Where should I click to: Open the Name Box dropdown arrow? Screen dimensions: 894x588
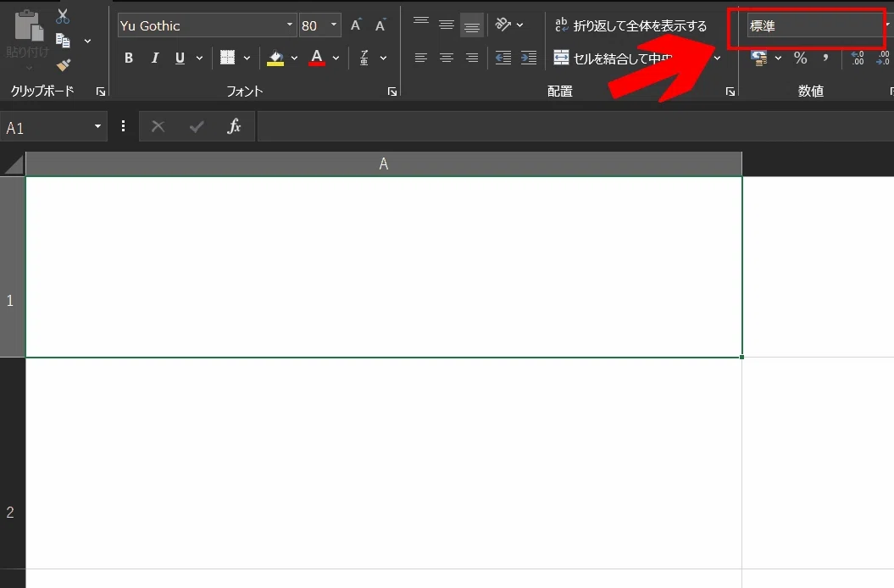(x=97, y=126)
